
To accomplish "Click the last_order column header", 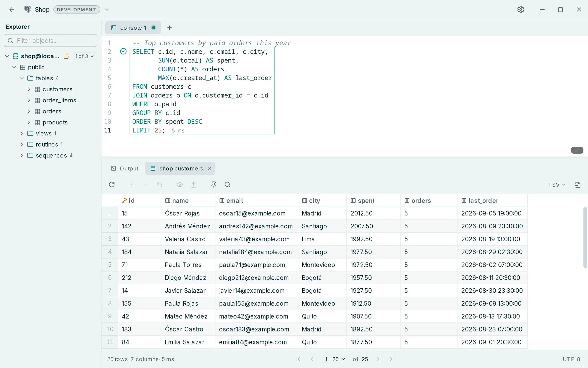I will click(492, 201).
